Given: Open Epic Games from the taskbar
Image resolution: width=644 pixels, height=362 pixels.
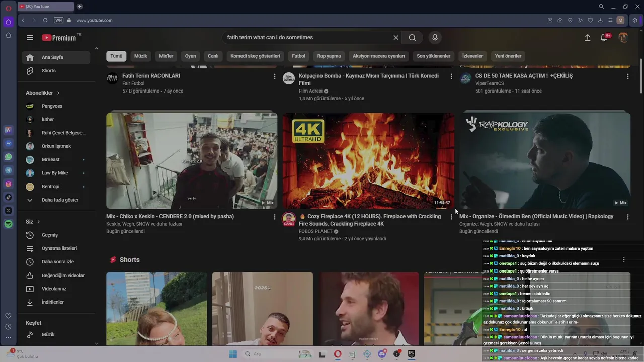Looking at the screenshot, I should (411, 354).
